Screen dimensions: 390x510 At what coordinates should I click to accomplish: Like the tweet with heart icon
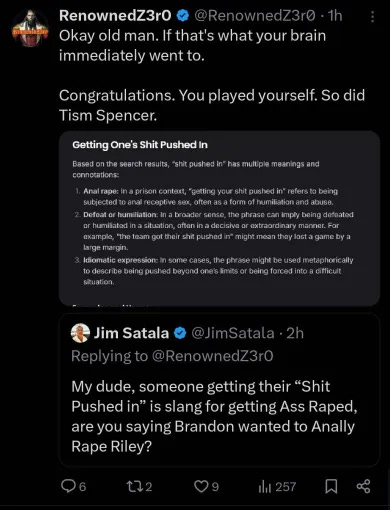[201, 486]
